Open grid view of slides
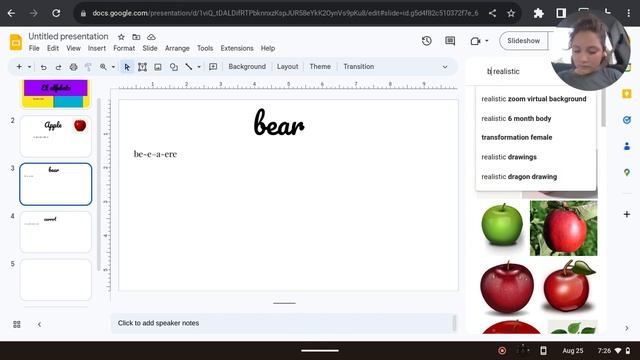 pos(17,324)
